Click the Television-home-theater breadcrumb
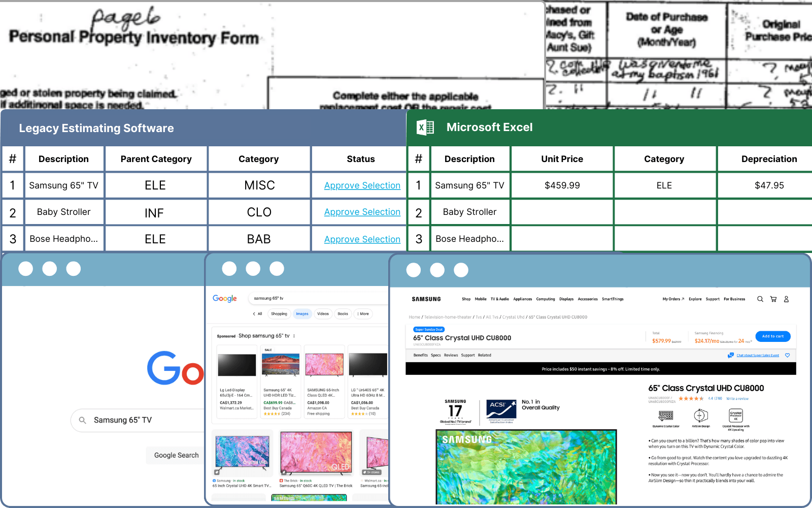 [x=448, y=317]
